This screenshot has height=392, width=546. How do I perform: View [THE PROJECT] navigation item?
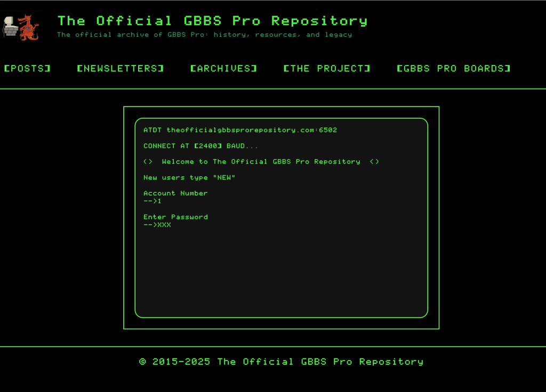pyautogui.click(x=326, y=68)
